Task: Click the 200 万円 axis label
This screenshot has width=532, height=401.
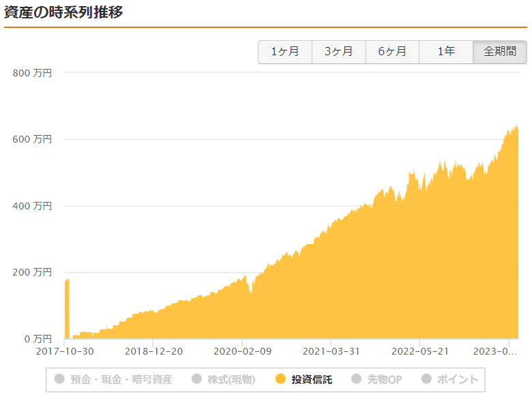Action: click(x=32, y=272)
